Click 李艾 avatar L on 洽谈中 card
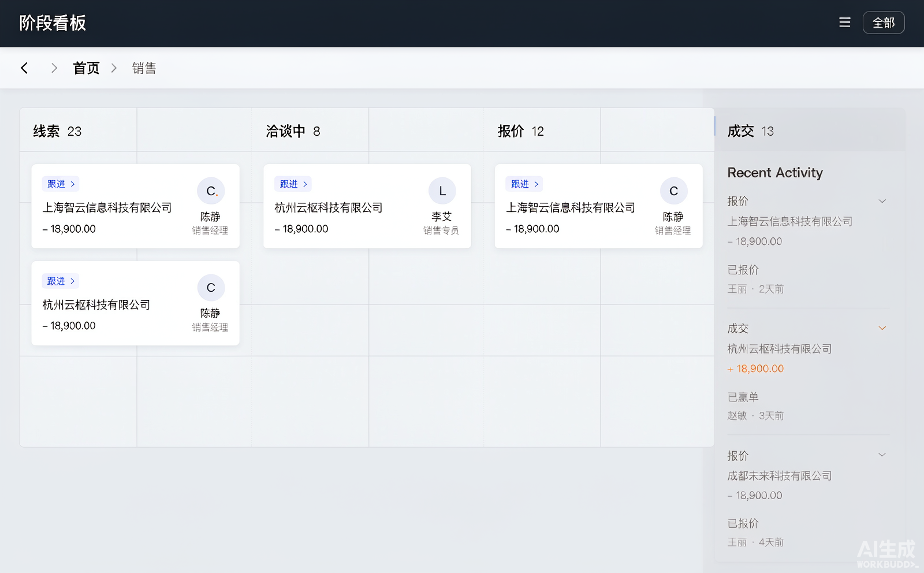The width and height of the screenshot is (924, 573). coord(442,191)
